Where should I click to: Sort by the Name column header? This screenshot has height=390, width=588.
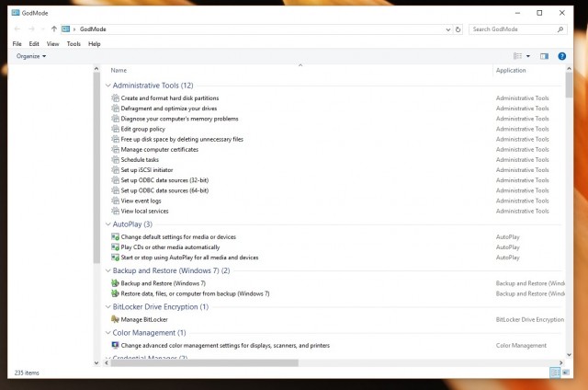pyautogui.click(x=119, y=71)
